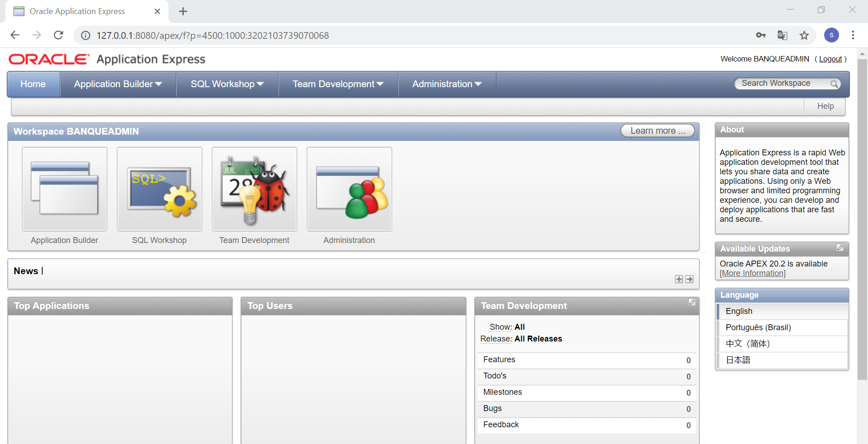This screenshot has height=444, width=868.
Task: Select Português (Brasil) language
Action: tap(782, 327)
